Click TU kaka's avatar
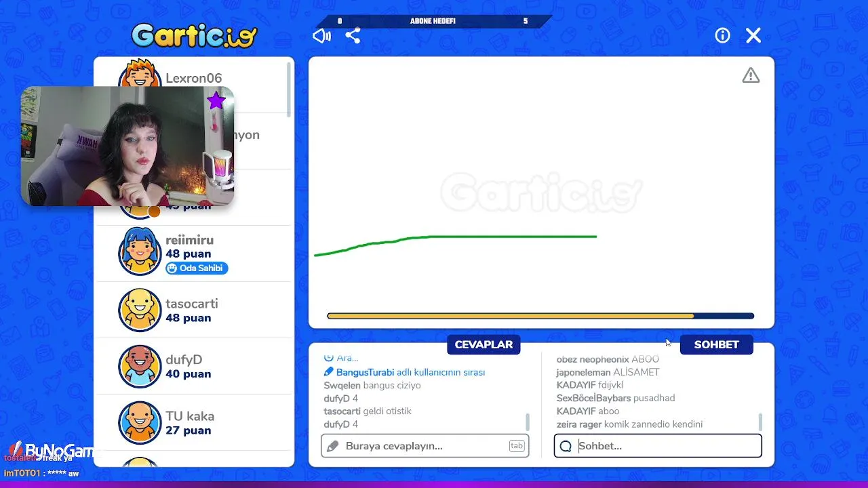 (140, 422)
